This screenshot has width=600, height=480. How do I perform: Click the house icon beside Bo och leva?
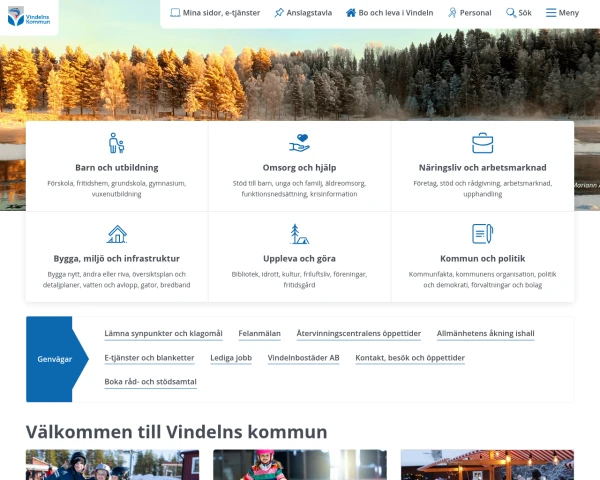pos(351,13)
